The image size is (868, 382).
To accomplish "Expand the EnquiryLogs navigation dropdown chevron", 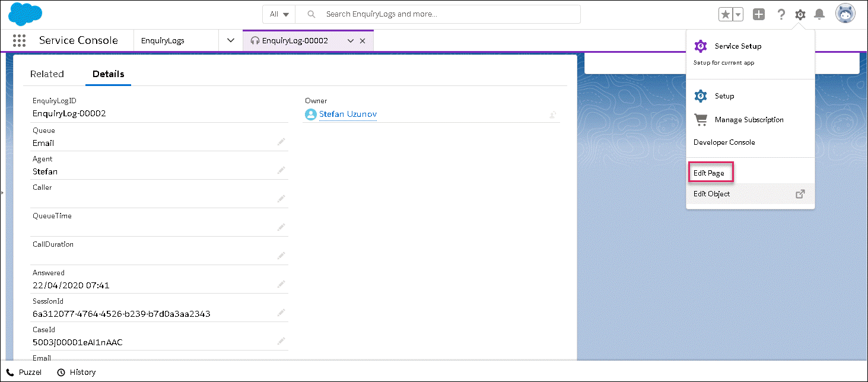I will (x=231, y=40).
